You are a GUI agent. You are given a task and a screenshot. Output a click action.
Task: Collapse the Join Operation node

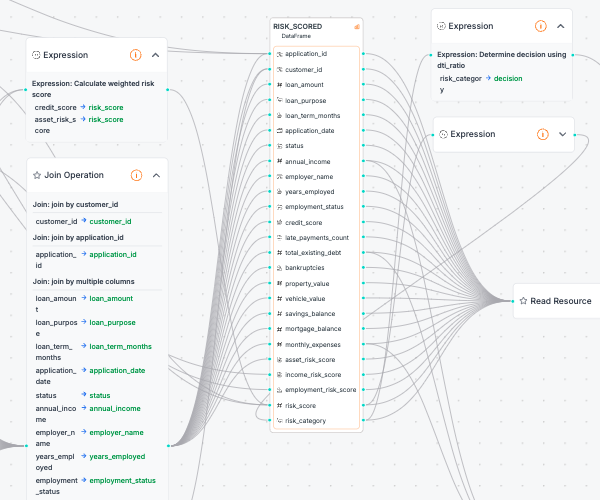pos(156,175)
